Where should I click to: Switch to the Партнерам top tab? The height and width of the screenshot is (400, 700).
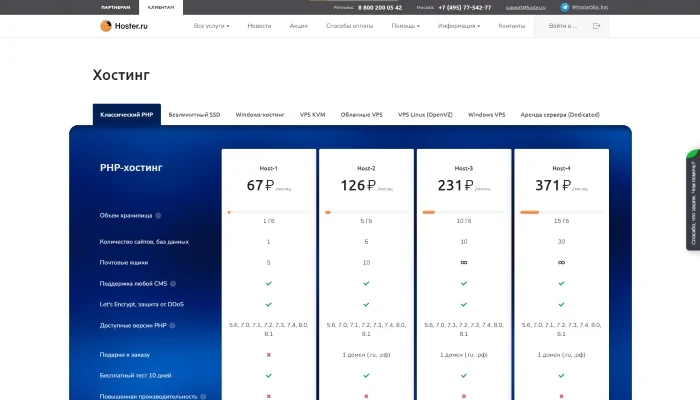tap(116, 7)
